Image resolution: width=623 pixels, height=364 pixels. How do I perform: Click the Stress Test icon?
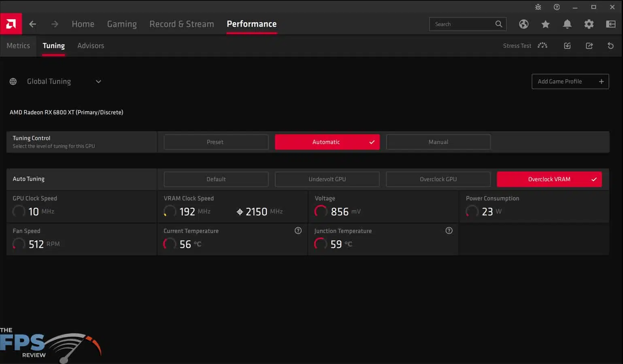(542, 46)
